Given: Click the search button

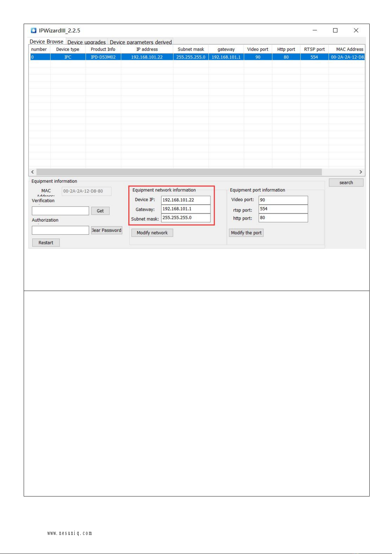Looking at the screenshot, I should [x=346, y=182].
